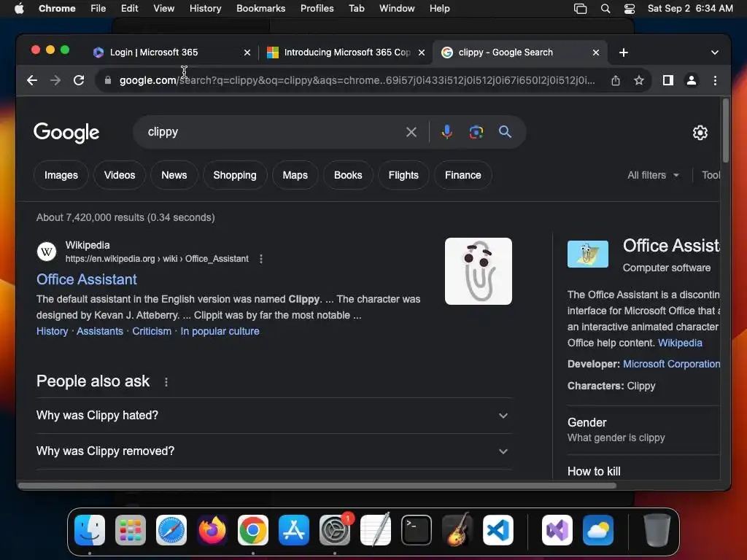The image size is (747, 560).
Task: Open Google quick settings gear
Action: [x=700, y=133]
